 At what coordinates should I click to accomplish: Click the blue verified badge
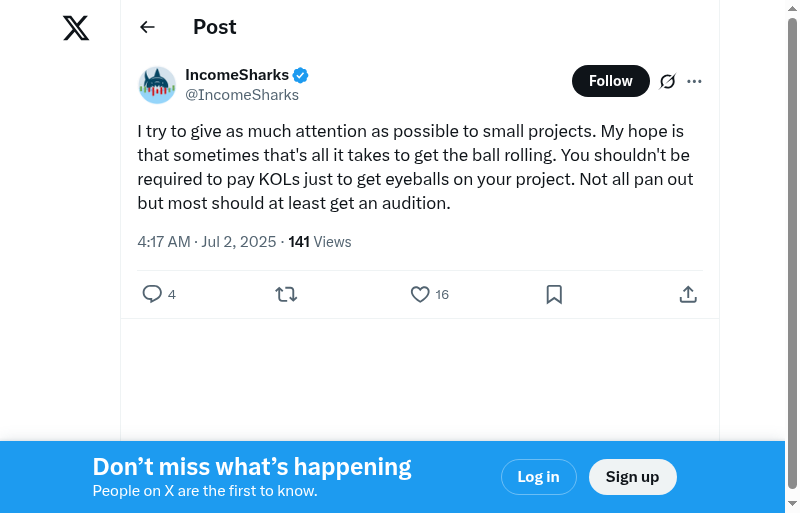pos(300,75)
